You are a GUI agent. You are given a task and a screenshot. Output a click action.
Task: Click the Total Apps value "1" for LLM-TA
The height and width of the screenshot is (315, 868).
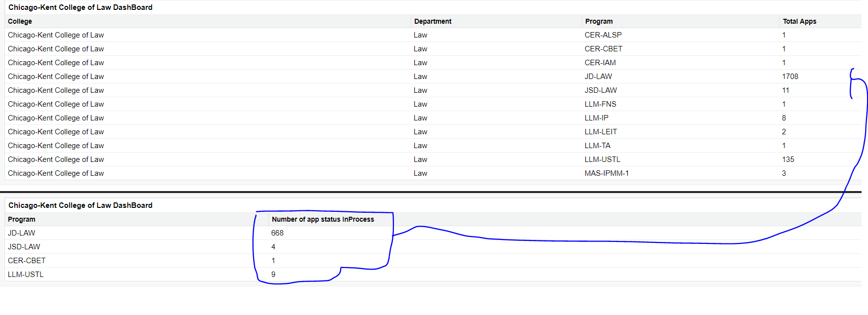pyautogui.click(x=784, y=146)
